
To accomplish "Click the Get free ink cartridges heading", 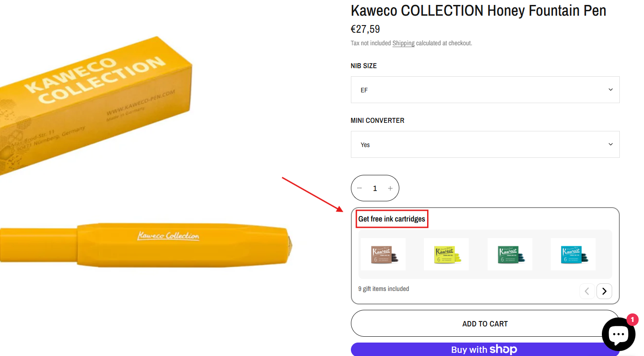I will [x=392, y=219].
